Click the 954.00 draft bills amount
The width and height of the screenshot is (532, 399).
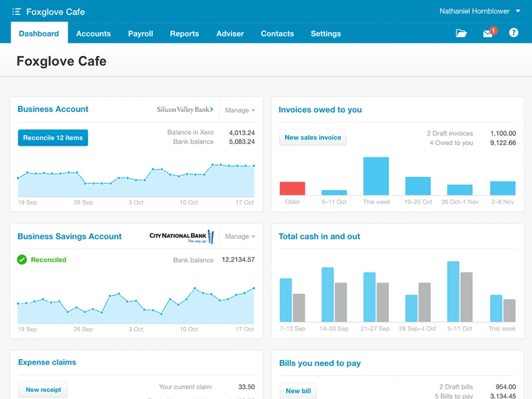point(505,387)
